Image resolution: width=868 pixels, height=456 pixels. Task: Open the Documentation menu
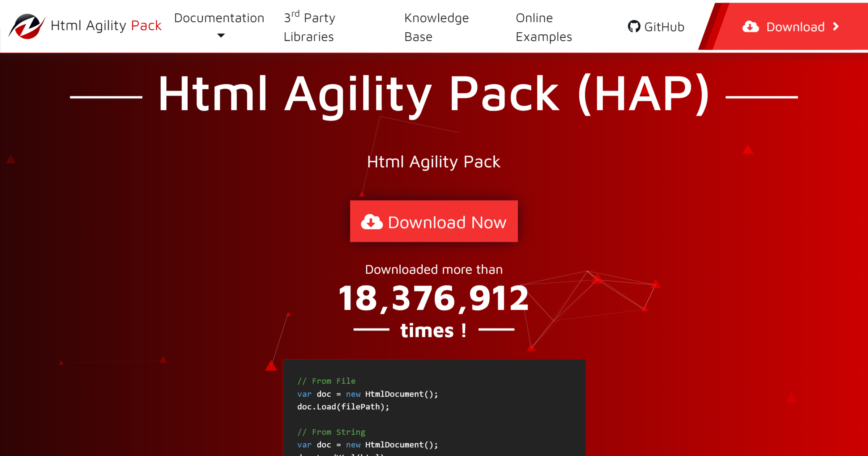[x=219, y=18]
